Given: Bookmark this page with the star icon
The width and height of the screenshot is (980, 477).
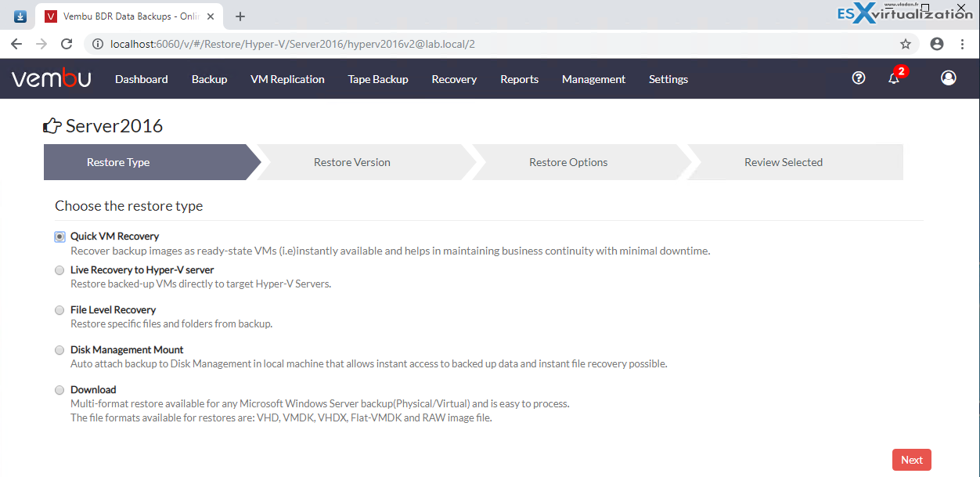Looking at the screenshot, I should click(906, 44).
